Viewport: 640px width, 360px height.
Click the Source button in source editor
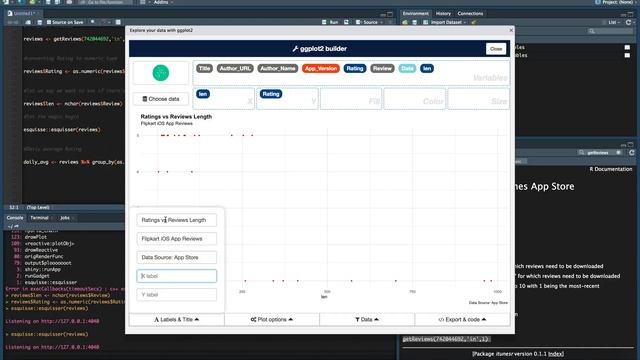(x=368, y=22)
